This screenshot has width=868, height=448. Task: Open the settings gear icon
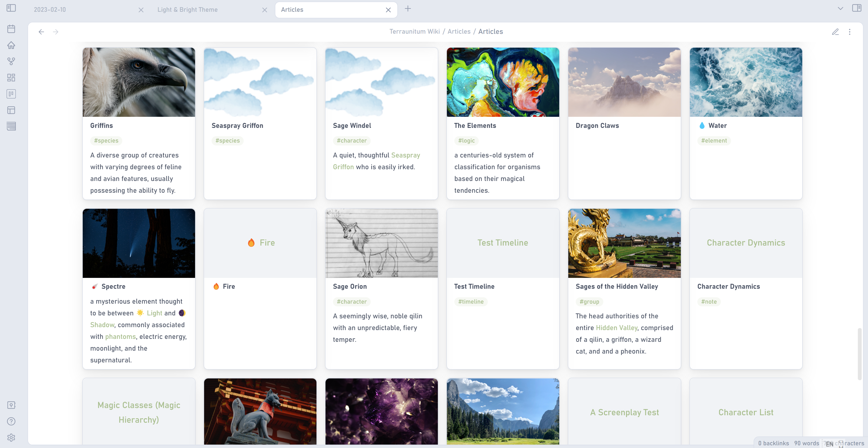[11, 438]
